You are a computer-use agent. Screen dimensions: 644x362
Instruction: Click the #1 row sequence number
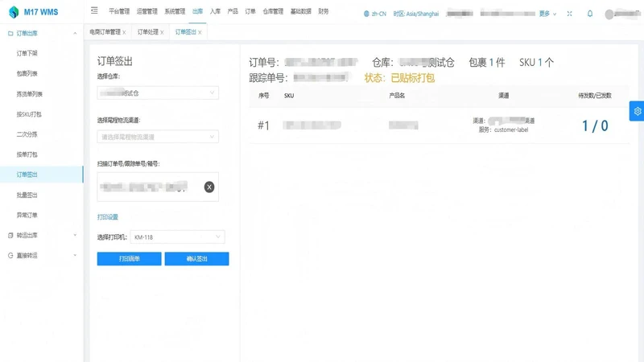264,125
